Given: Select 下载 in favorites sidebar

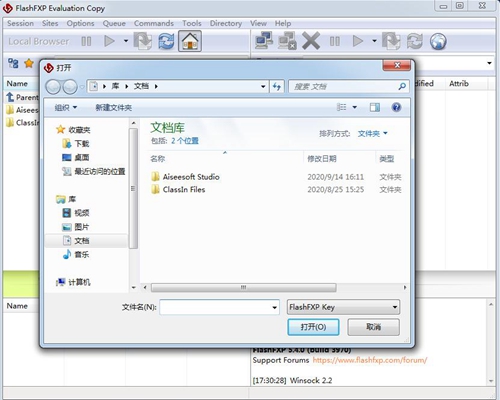Looking at the screenshot, I should tap(76, 144).
